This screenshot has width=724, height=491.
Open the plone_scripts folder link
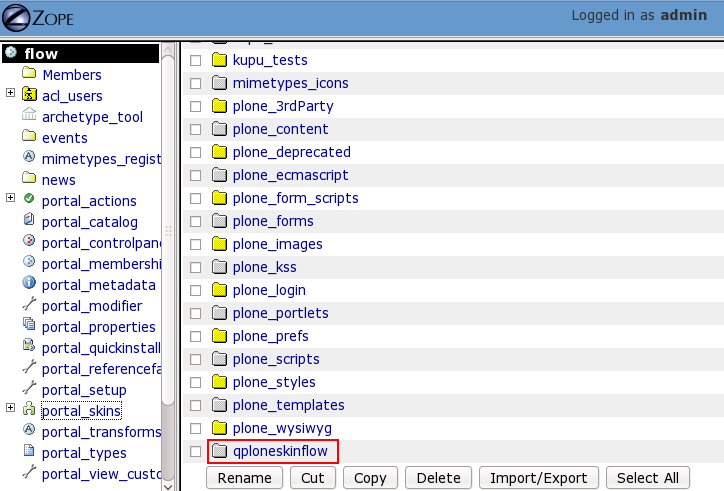276,359
